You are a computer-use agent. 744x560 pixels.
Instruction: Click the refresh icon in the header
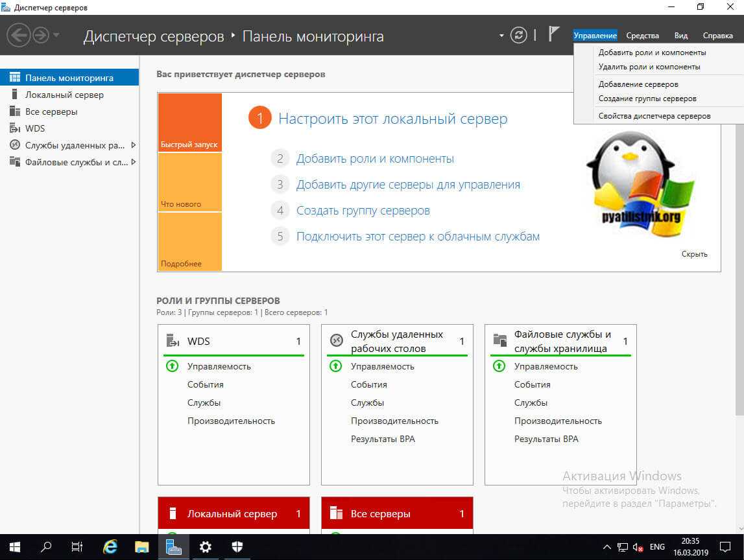[518, 35]
